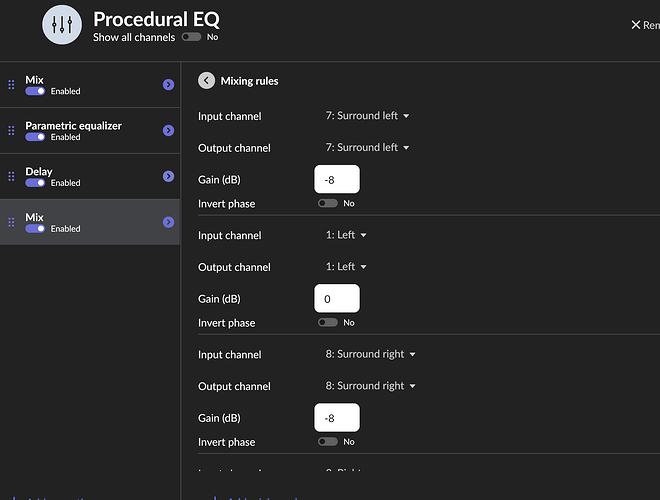Grab the drag handle of Parametric equalizer row
This screenshot has height=500, width=660.
(x=11, y=130)
